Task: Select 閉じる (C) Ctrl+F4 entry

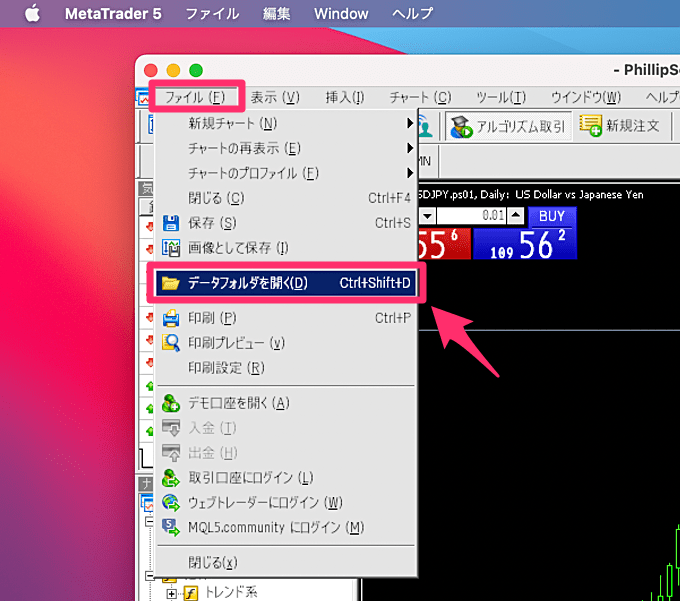Action: point(286,198)
